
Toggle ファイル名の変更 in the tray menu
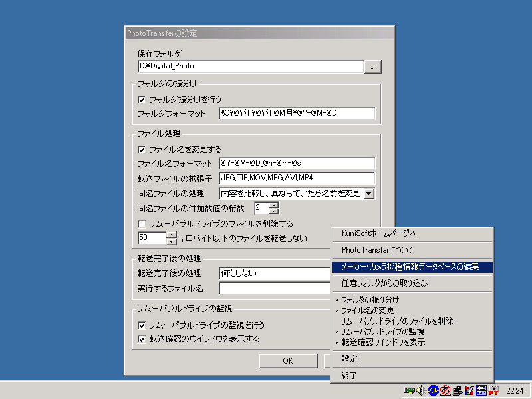click(x=412, y=311)
